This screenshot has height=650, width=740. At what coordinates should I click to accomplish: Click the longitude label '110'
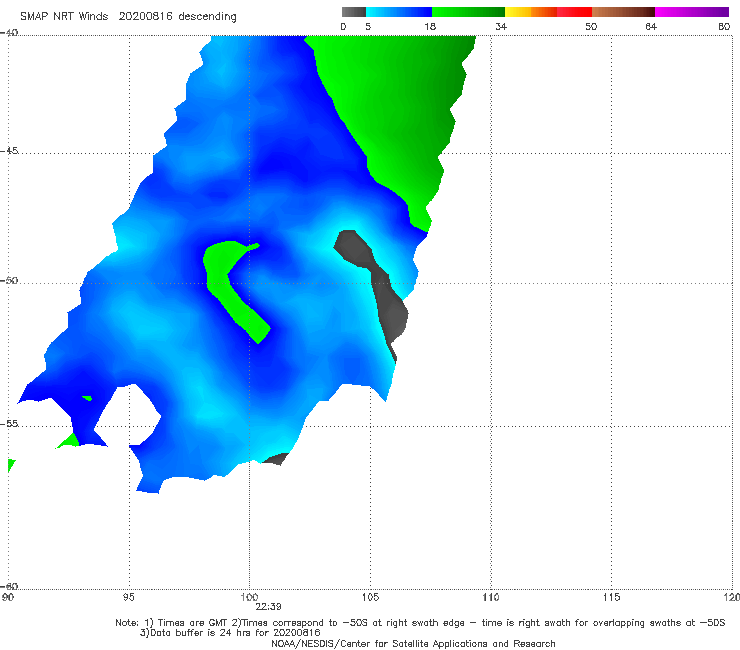(491, 598)
